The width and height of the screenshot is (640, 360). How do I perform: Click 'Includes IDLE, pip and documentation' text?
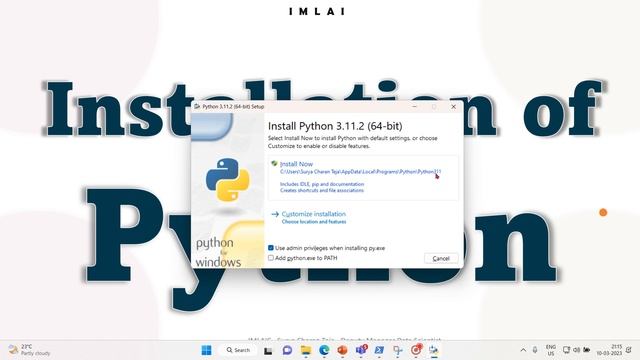pos(322,184)
